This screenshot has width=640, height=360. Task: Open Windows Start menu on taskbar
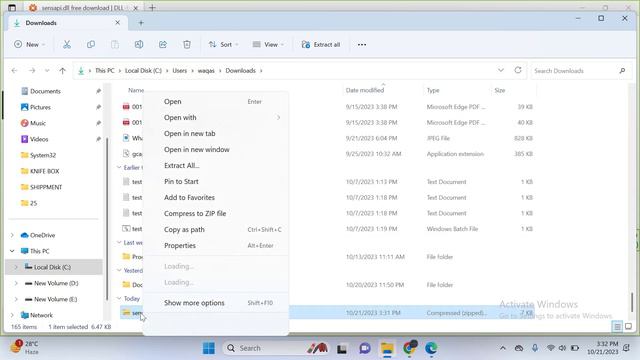point(209,348)
